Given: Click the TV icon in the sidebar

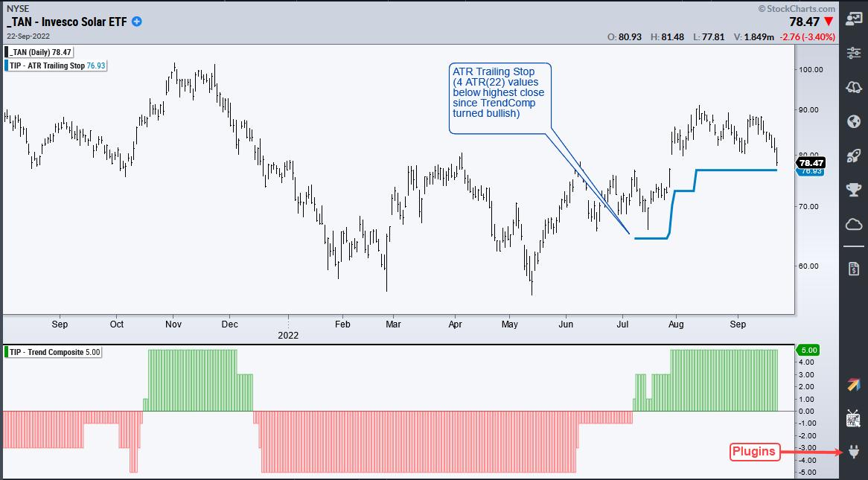Looking at the screenshot, I should pos(853,419).
